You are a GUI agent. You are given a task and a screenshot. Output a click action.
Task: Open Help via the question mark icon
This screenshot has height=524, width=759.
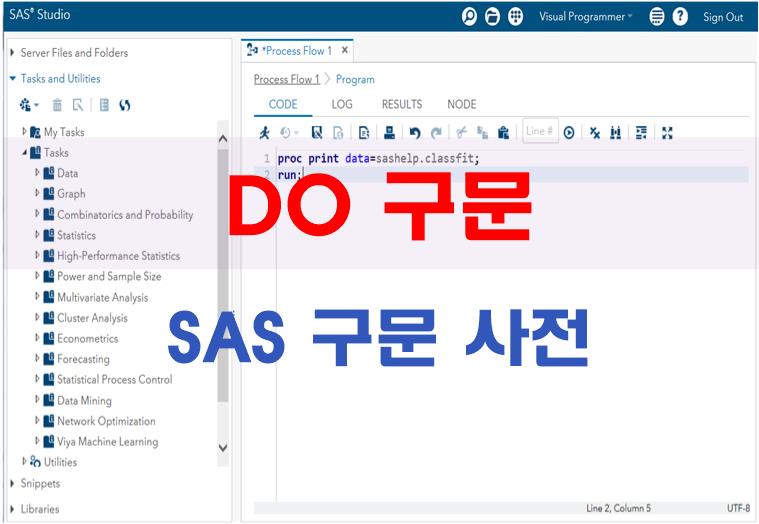(680, 16)
